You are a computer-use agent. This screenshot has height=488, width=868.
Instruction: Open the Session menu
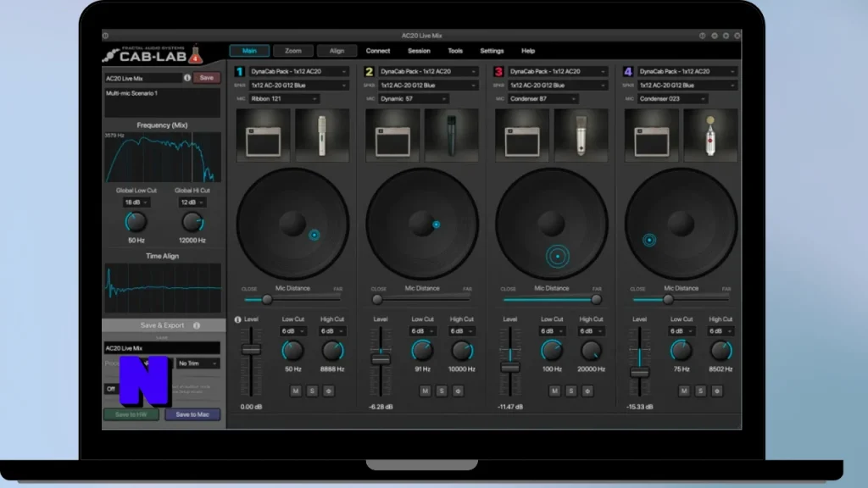[419, 51]
